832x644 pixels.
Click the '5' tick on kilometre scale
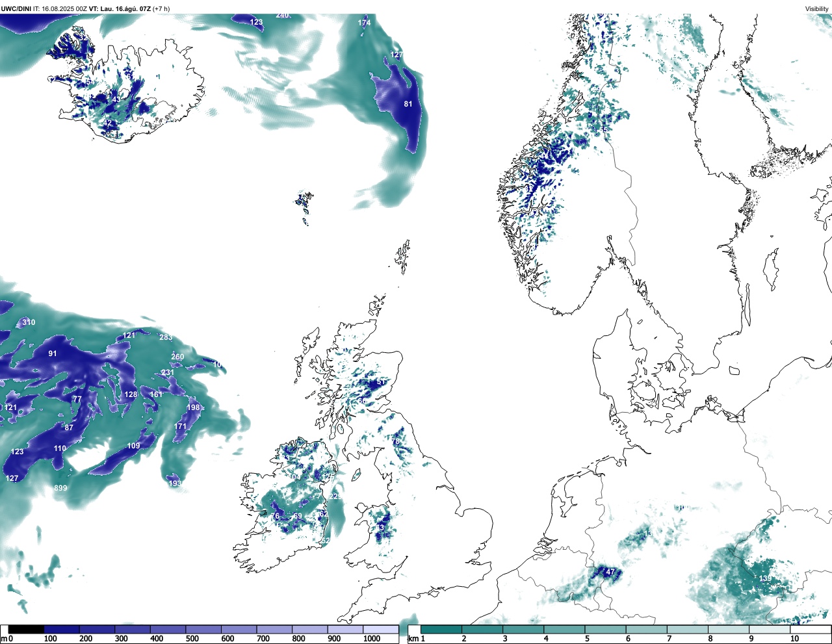pos(587,639)
